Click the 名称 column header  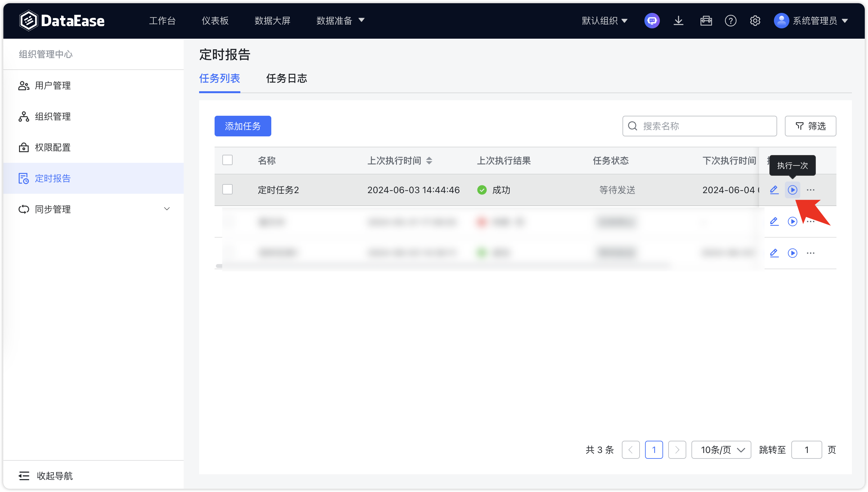(x=266, y=161)
